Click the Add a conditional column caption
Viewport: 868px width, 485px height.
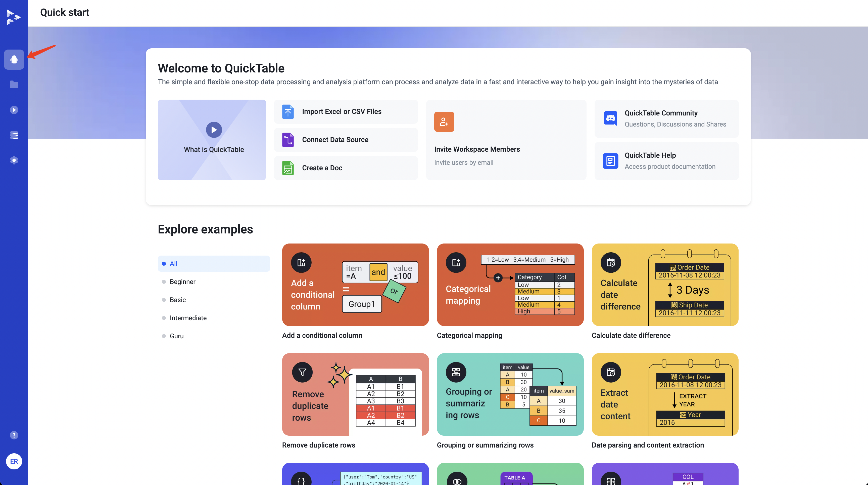tap(322, 335)
